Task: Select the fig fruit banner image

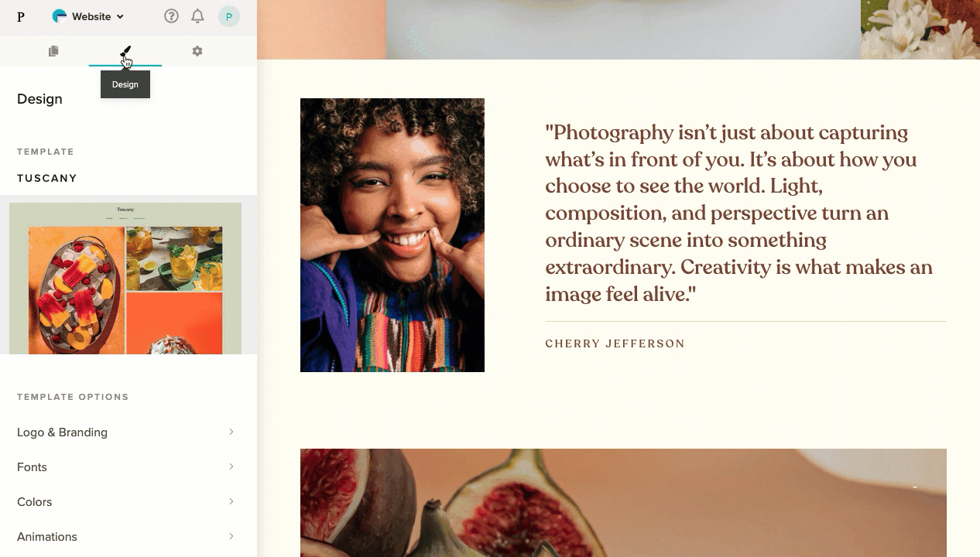Action: [623, 503]
